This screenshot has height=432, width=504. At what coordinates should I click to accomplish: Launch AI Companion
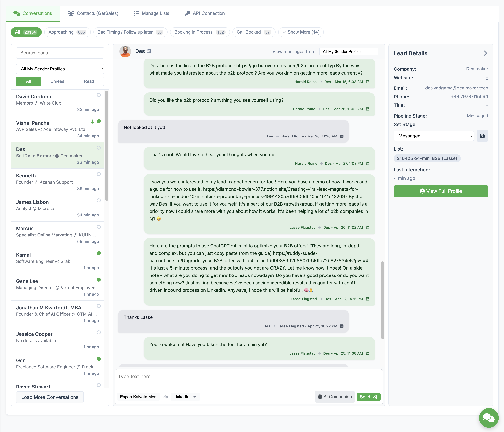tap(335, 397)
